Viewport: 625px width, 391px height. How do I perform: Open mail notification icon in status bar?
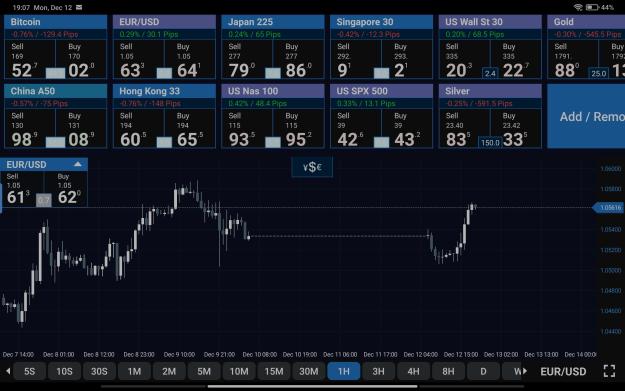[x=79, y=7]
